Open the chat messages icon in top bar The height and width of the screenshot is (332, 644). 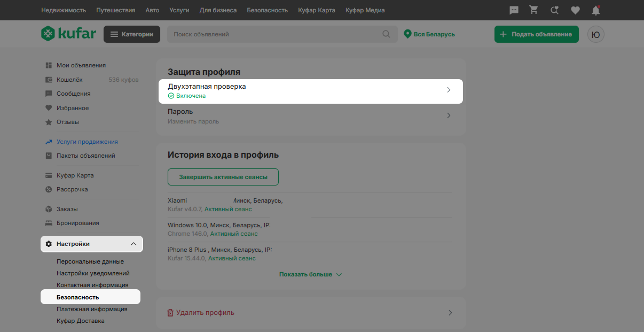pyautogui.click(x=514, y=10)
